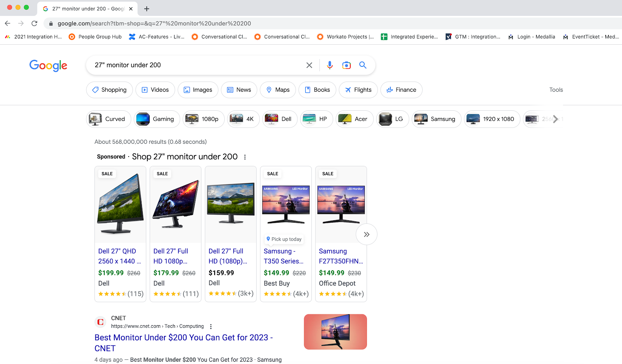Filter results by Gaming chip
The image size is (622, 364).
[x=157, y=119]
